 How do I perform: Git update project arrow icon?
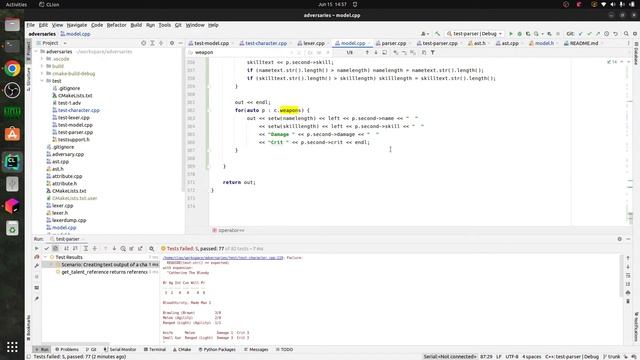pos(580,34)
